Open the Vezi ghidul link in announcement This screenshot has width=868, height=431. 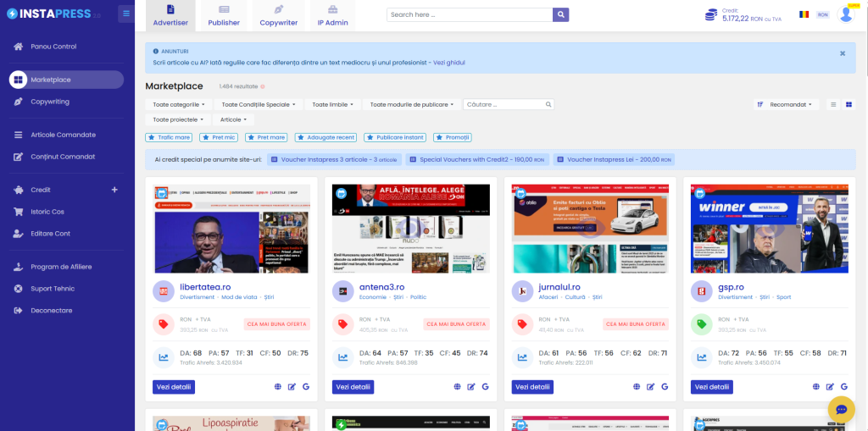(x=449, y=63)
